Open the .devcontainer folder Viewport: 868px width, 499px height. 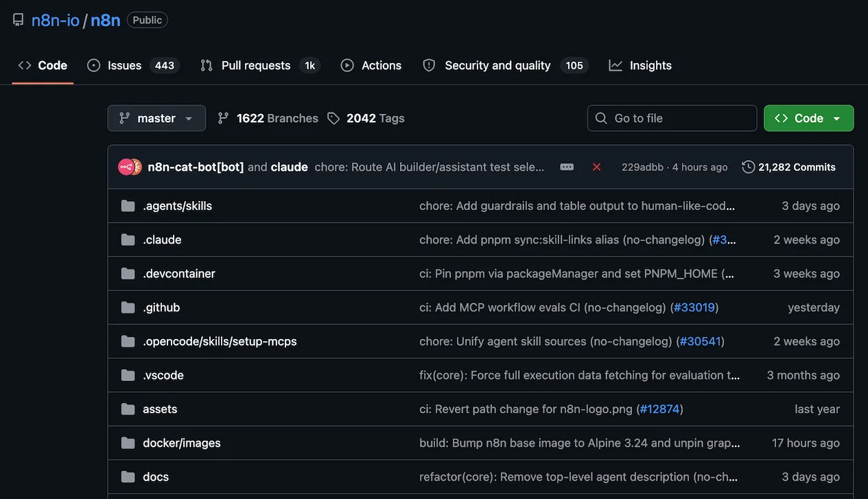(179, 273)
